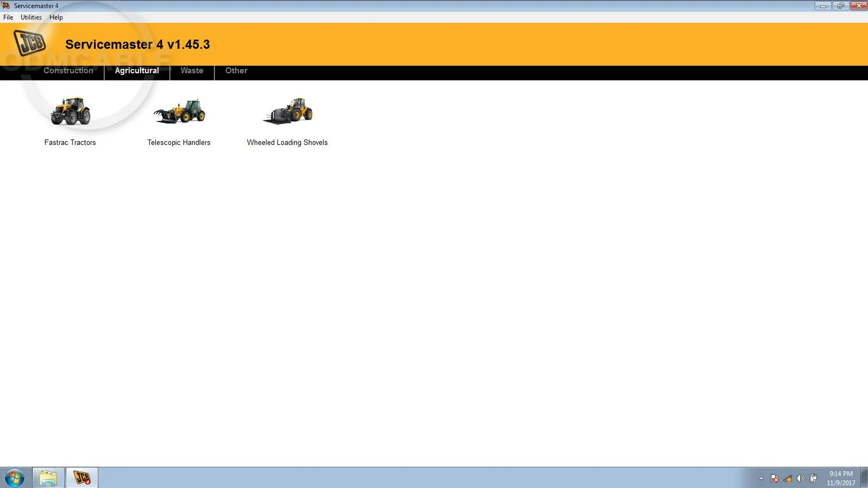Select the Agricultural tab
Viewport: 868px width, 488px height.
137,71
